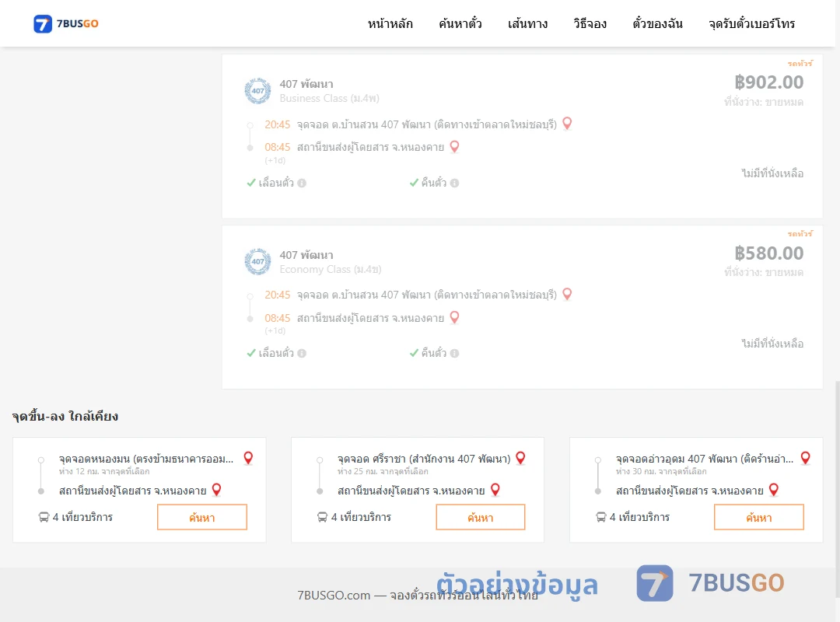Open map pin for จุดจอดหนองมน nearby stop
The image size is (840, 622).
(248, 458)
